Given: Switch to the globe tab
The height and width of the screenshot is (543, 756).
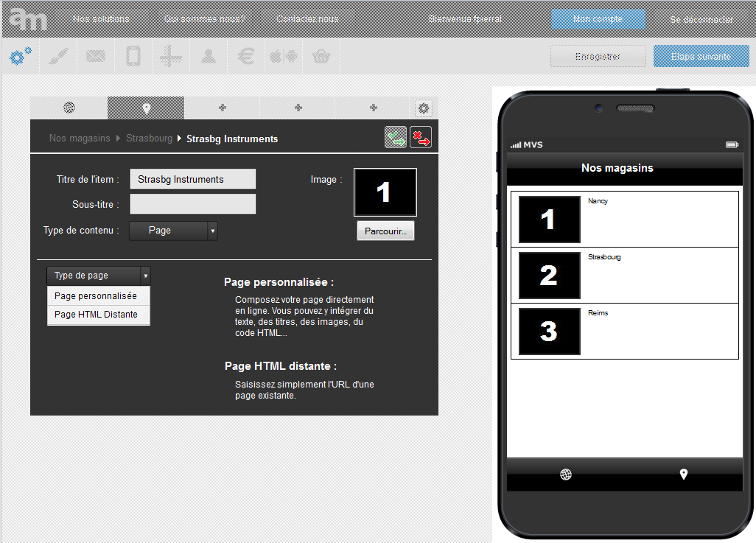Looking at the screenshot, I should click(x=69, y=108).
